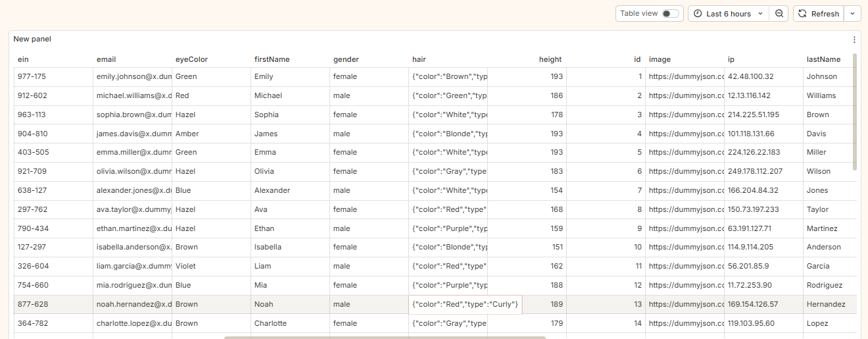This screenshot has width=868, height=339.
Task: Select ip cell 224.126.22.183
Action: pos(763,153)
